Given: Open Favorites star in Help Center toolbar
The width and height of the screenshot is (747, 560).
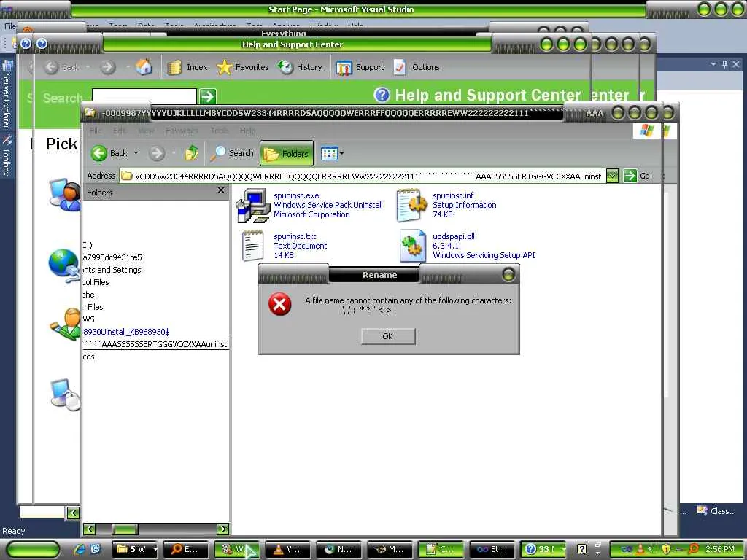Looking at the screenshot, I should [x=242, y=67].
